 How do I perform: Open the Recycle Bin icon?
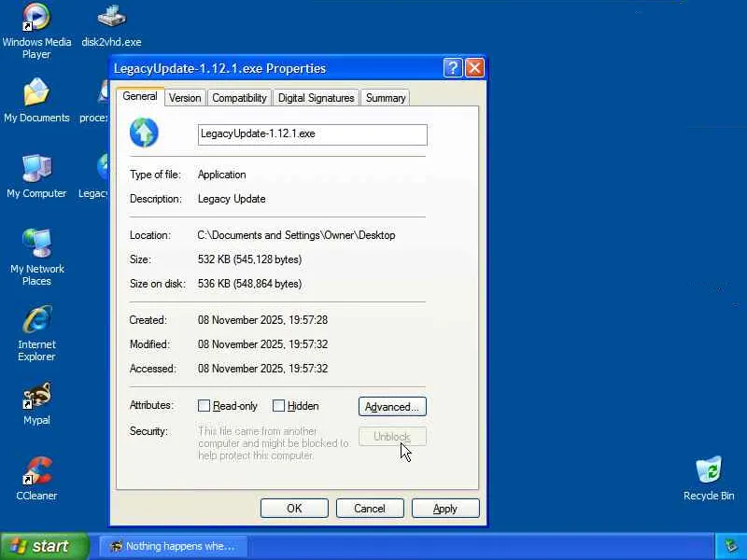709,479
